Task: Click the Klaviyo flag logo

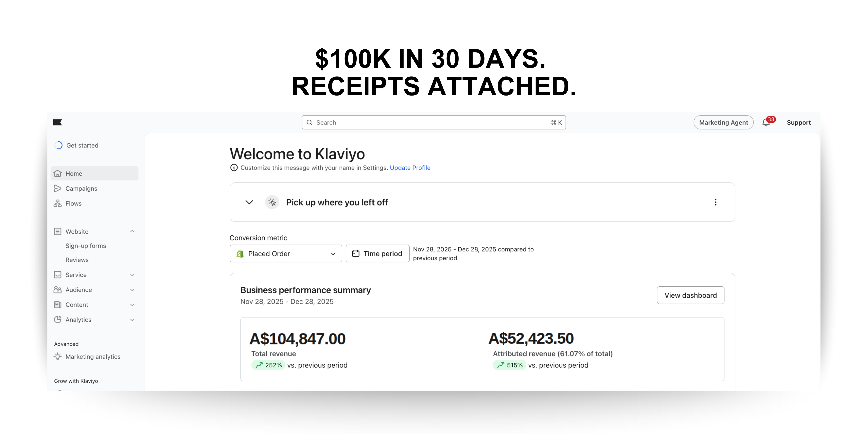Action: (58, 122)
